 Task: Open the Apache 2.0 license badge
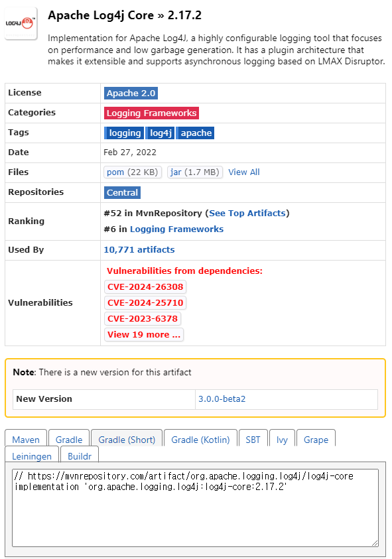click(x=131, y=93)
